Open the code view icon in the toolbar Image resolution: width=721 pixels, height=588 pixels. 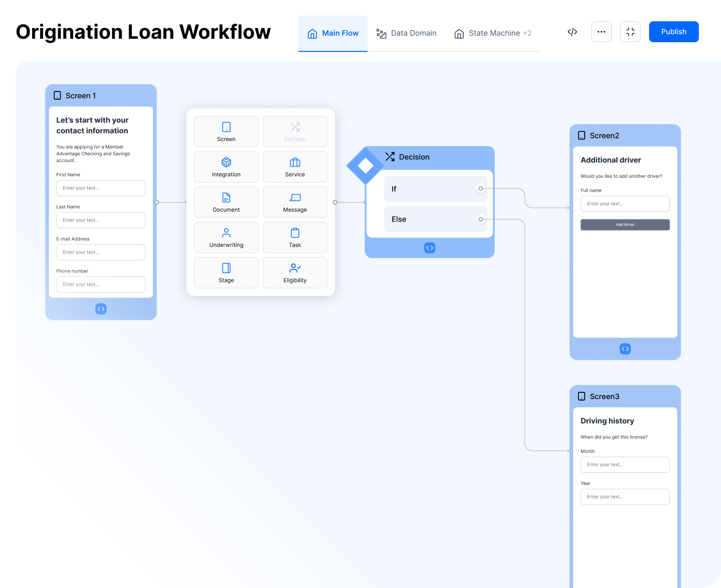(572, 31)
